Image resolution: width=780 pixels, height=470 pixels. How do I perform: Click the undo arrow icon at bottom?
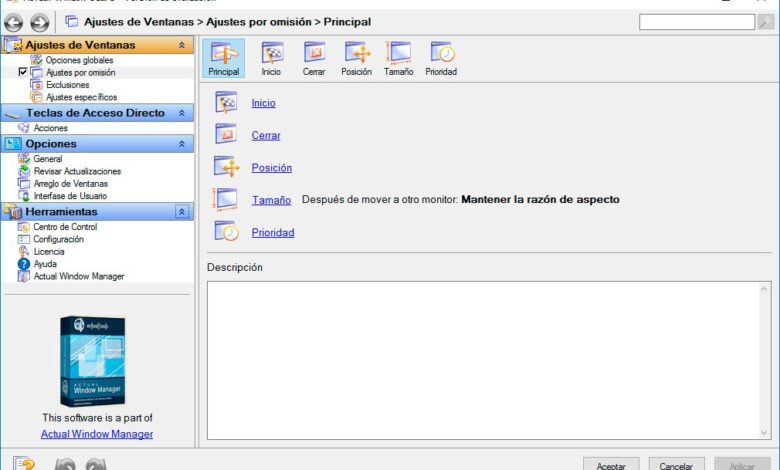pos(65,465)
